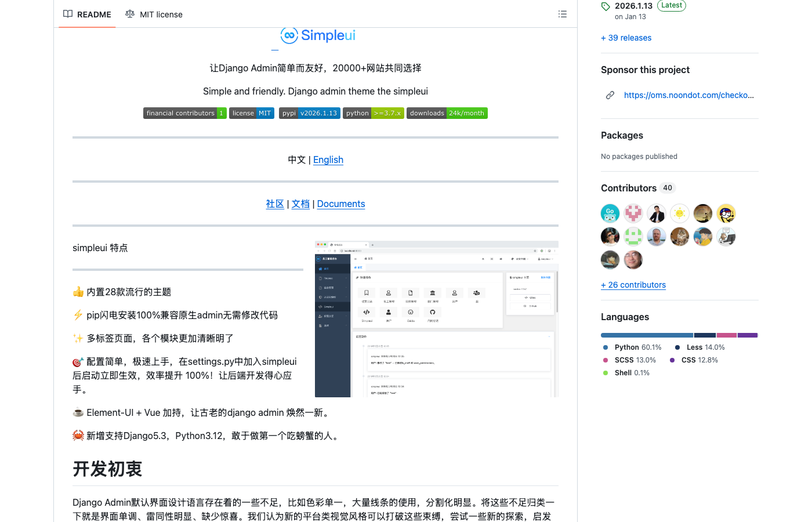This screenshot has width=812, height=522.
Task: Open the Documents link
Action: coord(341,204)
